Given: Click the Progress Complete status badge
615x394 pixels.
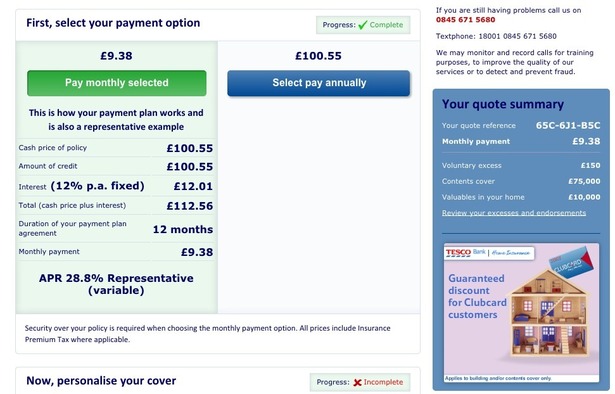Looking at the screenshot, I should pyautogui.click(x=363, y=25).
